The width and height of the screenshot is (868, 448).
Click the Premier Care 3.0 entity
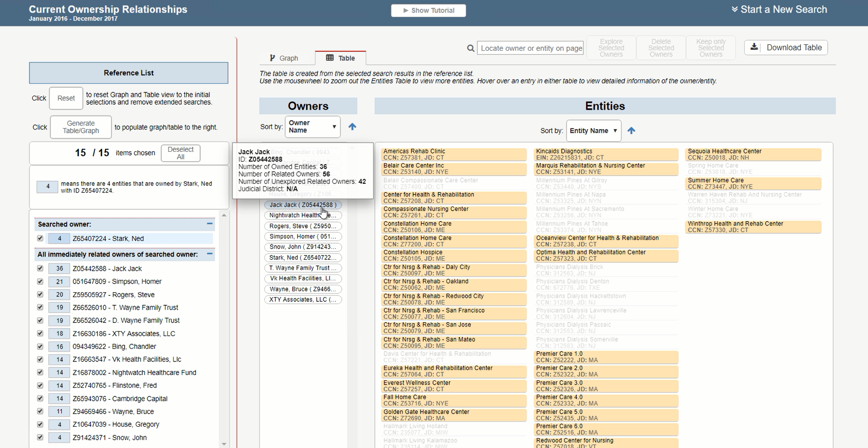[606, 386]
